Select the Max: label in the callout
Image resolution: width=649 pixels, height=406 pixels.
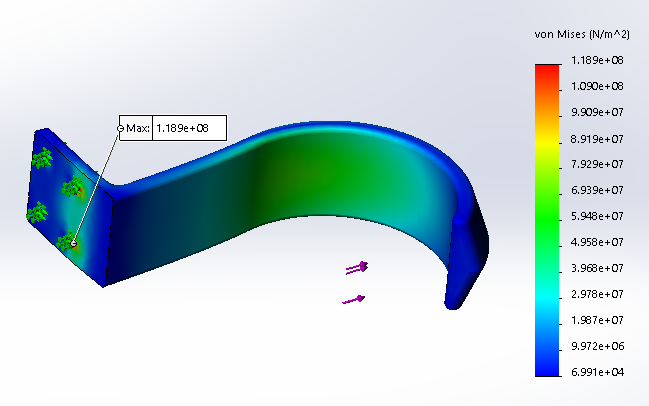tap(138, 128)
